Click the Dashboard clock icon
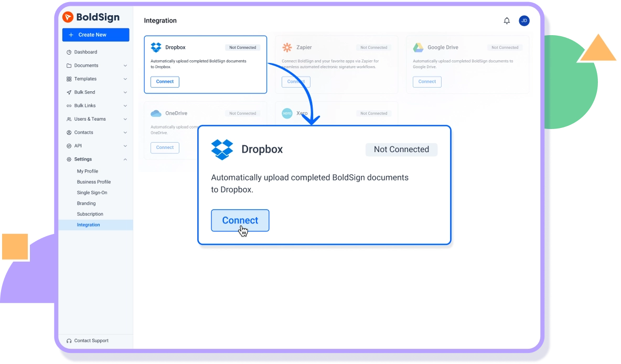Viewport: 621px width, 364px height. tap(69, 52)
